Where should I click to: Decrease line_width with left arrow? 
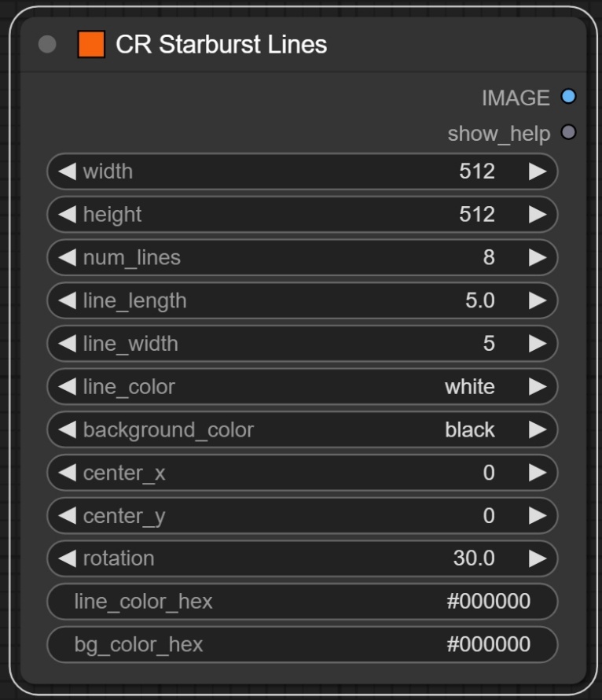pyautogui.click(x=68, y=344)
